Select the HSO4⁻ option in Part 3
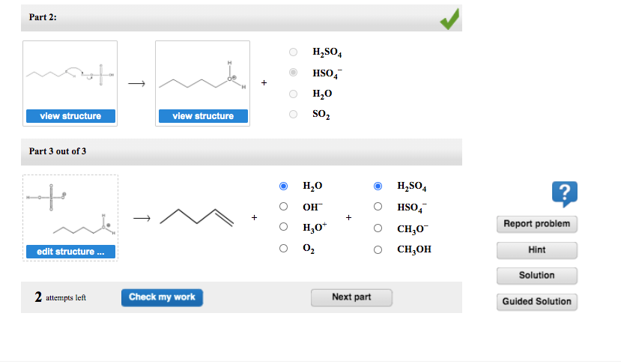Image resolution: width=621 pixels, height=364 pixels. (x=378, y=207)
